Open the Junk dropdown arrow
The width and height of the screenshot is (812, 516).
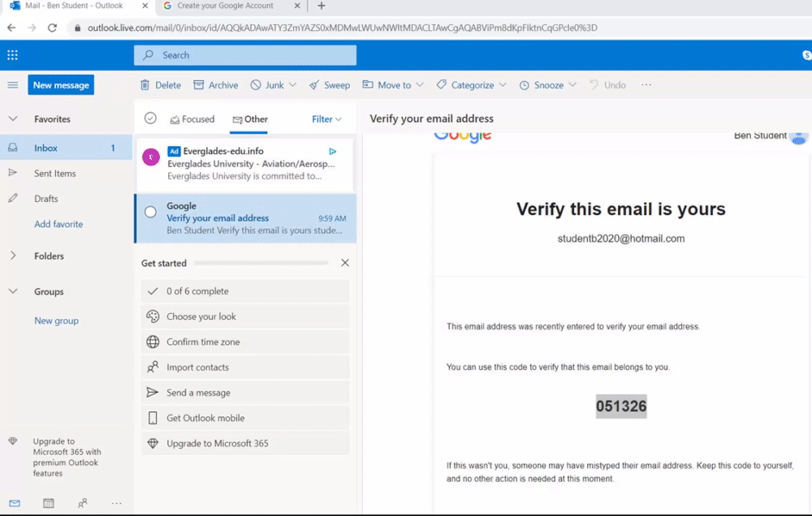292,85
